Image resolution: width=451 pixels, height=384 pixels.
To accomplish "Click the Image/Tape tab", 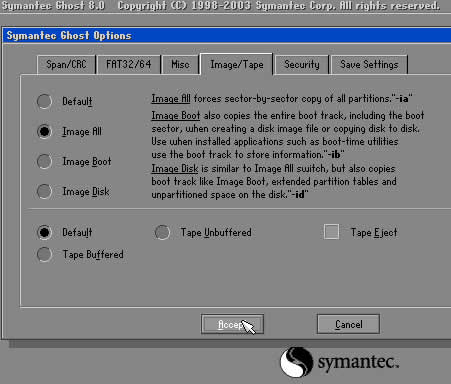I will pos(237,64).
